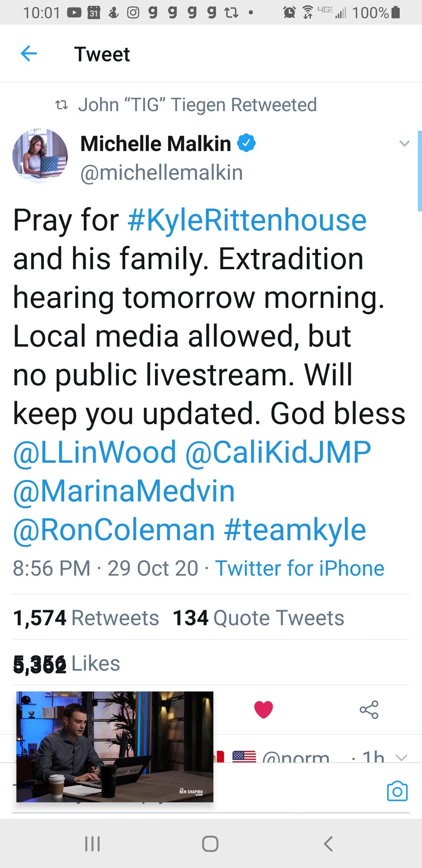Expand the tweet options chevron

click(x=404, y=143)
